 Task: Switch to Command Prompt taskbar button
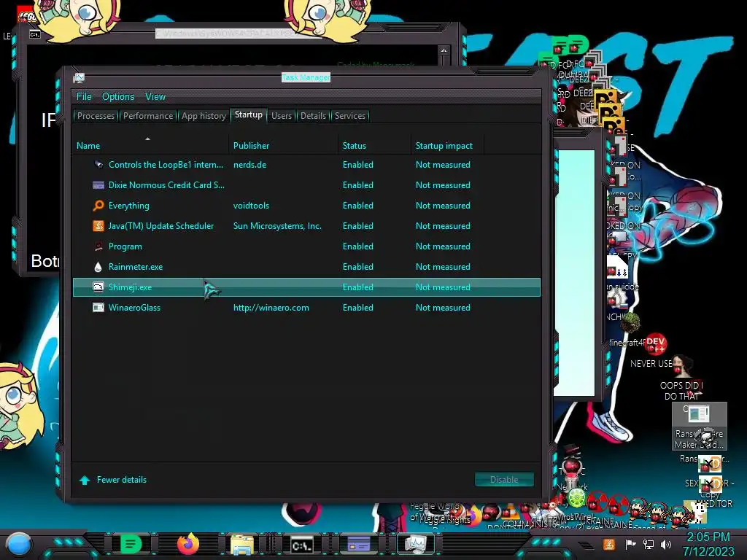pyautogui.click(x=301, y=545)
